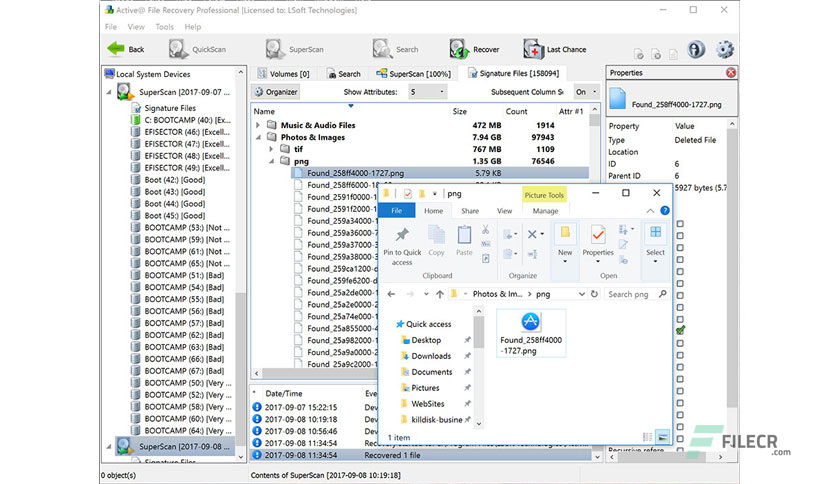Open Explorer address history dropdown

582,294
